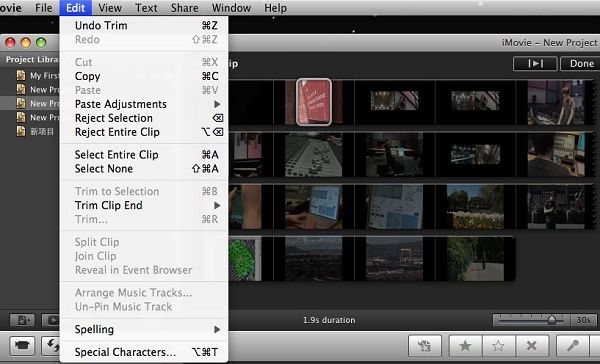Open the voiceover microphone tool
The image size is (600, 364).
[x=572, y=346]
